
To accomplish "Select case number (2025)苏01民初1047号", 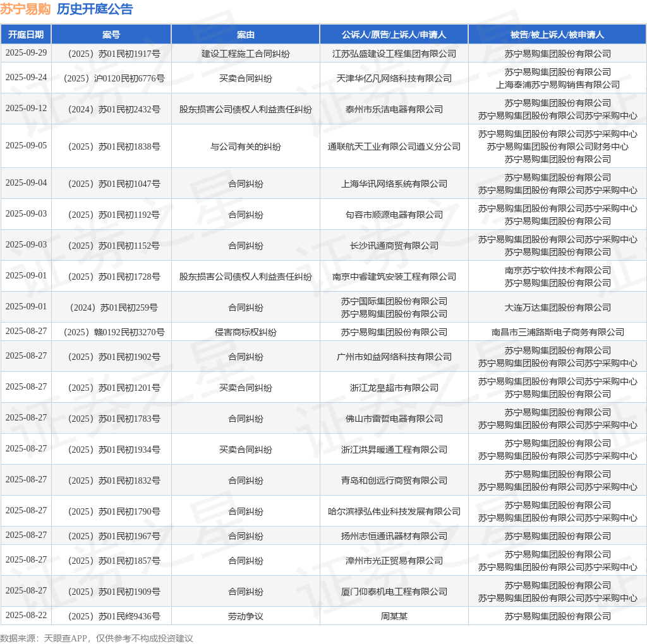I will coord(114,184).
